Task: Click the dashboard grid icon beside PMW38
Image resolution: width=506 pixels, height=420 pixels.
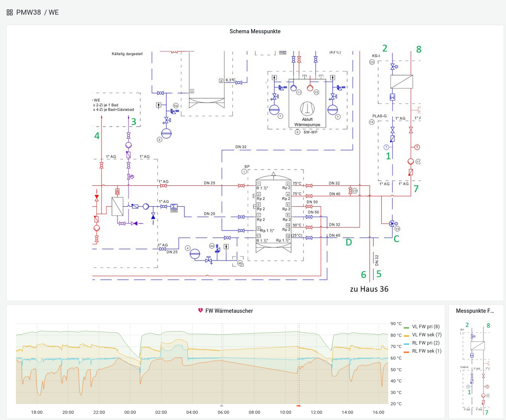Action: click(x=10, y=12)
